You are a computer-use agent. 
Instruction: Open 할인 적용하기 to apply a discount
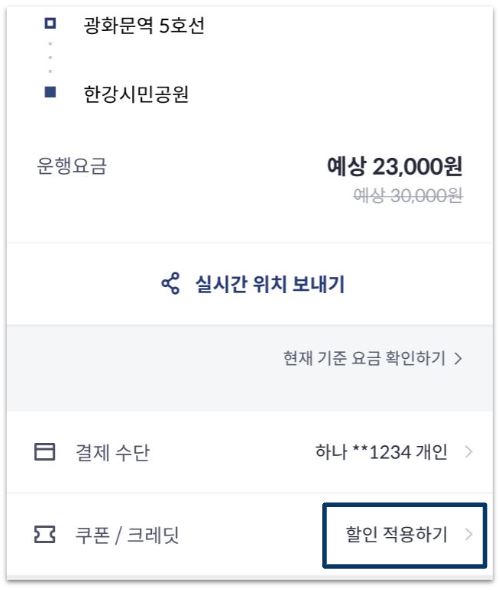point(405,535)
